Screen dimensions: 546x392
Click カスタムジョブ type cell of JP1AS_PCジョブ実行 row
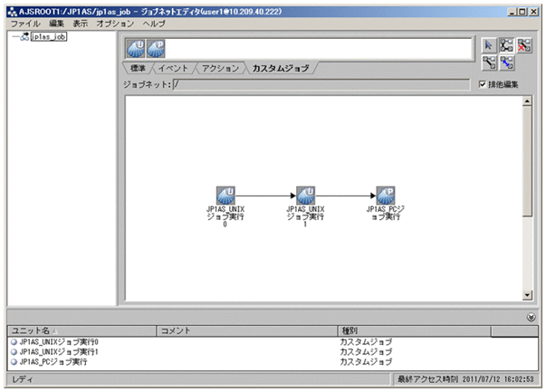tap(366, 362)
